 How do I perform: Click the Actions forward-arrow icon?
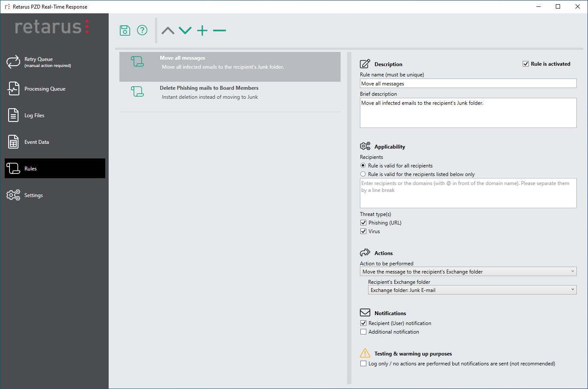(x=365, y=252)
